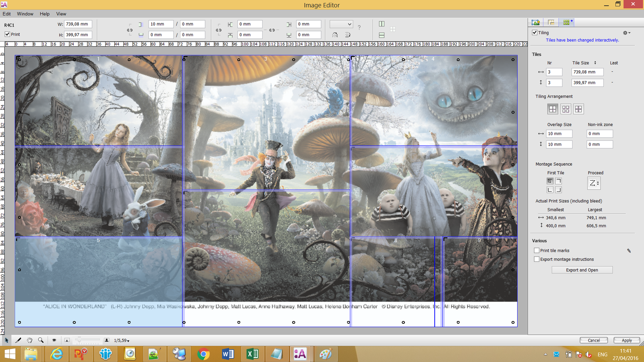Open the zoom level 1/5,59 dropdown
The height and width of the screenshot is (362, 644).
click(x=122, y=340)
